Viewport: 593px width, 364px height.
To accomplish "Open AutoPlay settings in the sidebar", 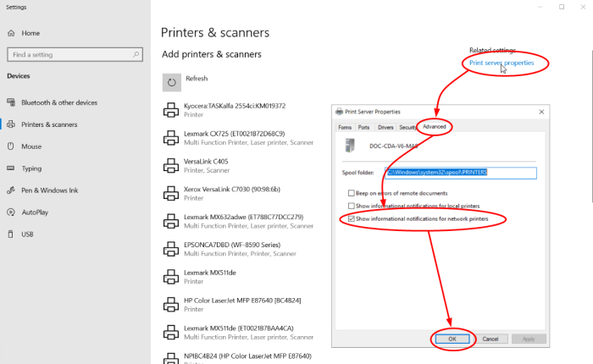I will (35, 212).
